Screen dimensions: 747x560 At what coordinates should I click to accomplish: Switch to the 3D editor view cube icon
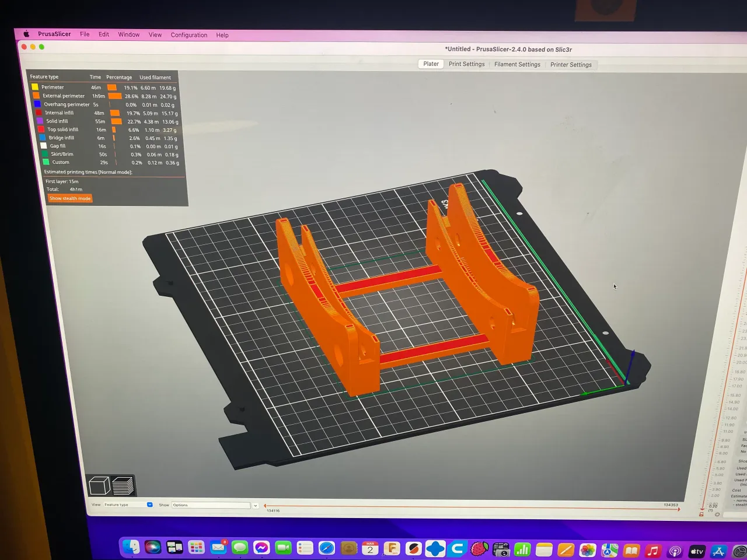99,485
